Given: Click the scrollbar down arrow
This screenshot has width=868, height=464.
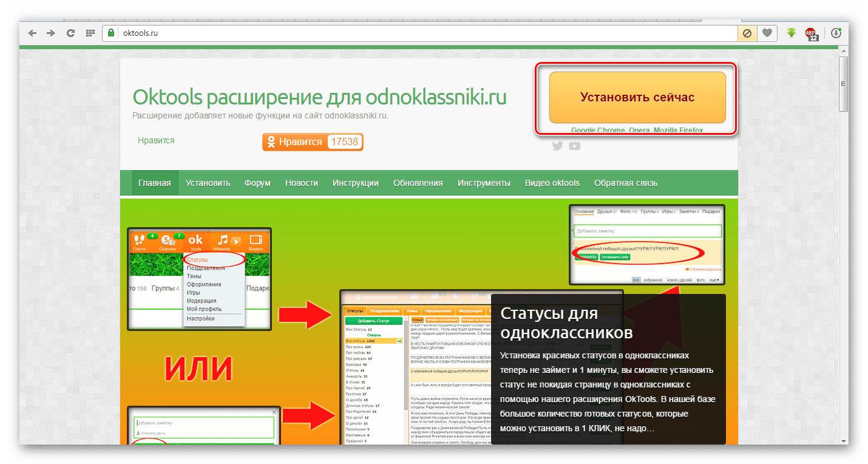Looking at the screenshot, I should (843, 440).
